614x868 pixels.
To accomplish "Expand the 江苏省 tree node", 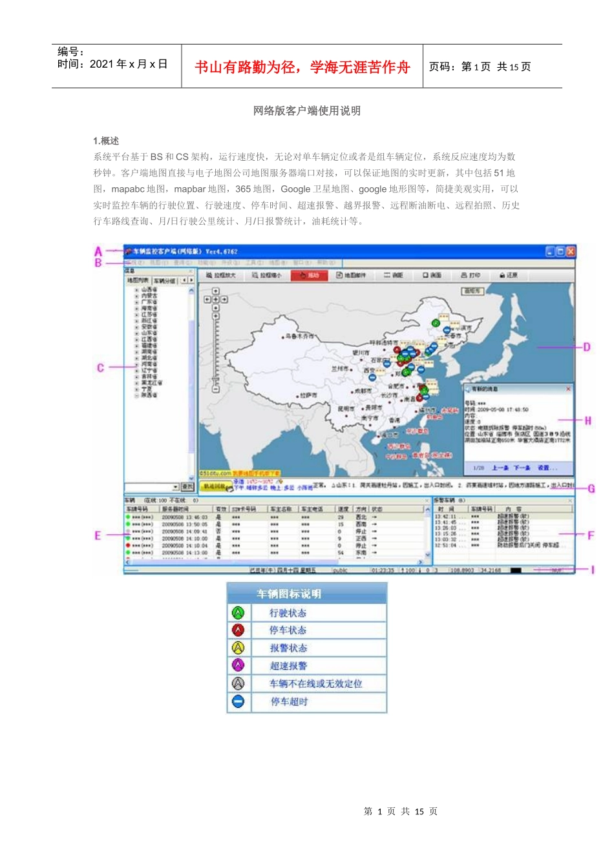I will point(136,315).
